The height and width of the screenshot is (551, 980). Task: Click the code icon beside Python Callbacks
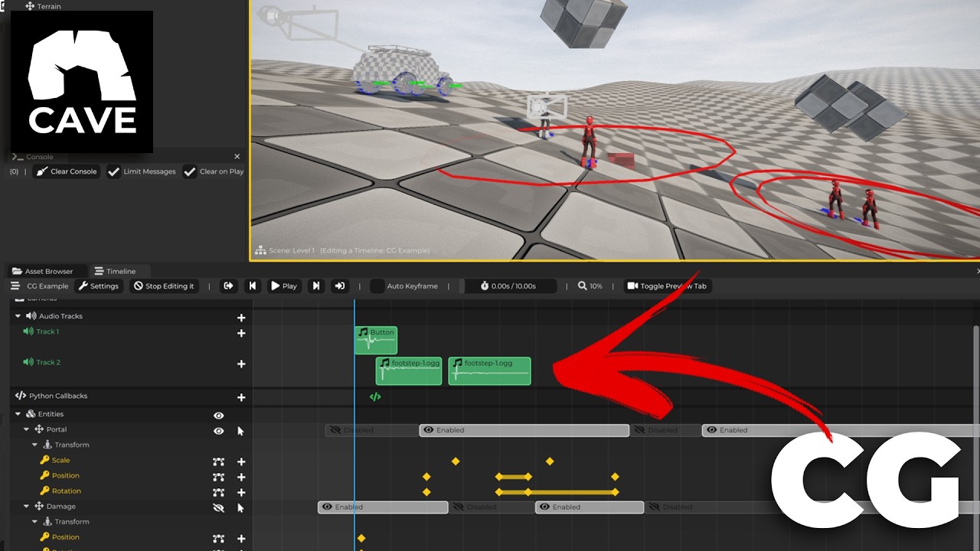pyautogui.click(x=21, y=396)
